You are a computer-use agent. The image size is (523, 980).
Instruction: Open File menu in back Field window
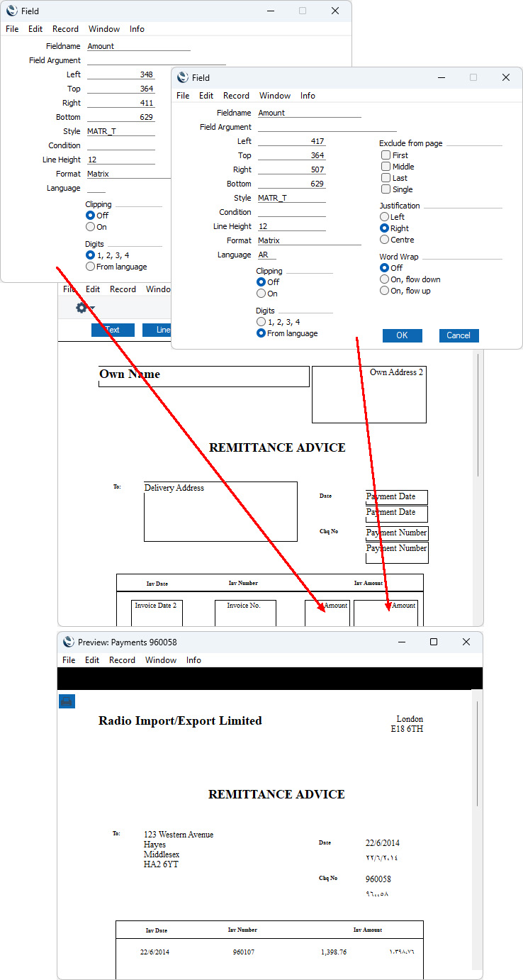pos(12,29)
